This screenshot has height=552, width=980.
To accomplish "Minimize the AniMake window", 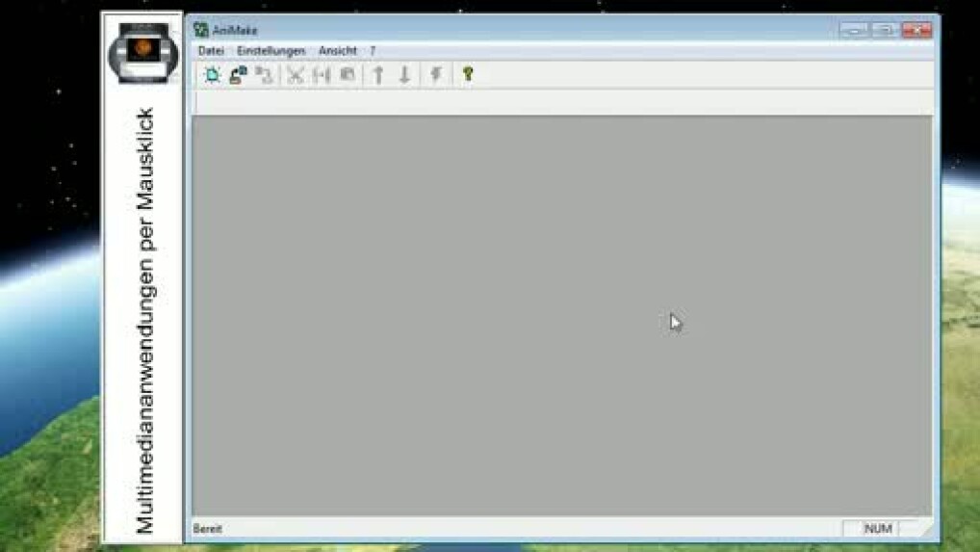I will [853, 30].
